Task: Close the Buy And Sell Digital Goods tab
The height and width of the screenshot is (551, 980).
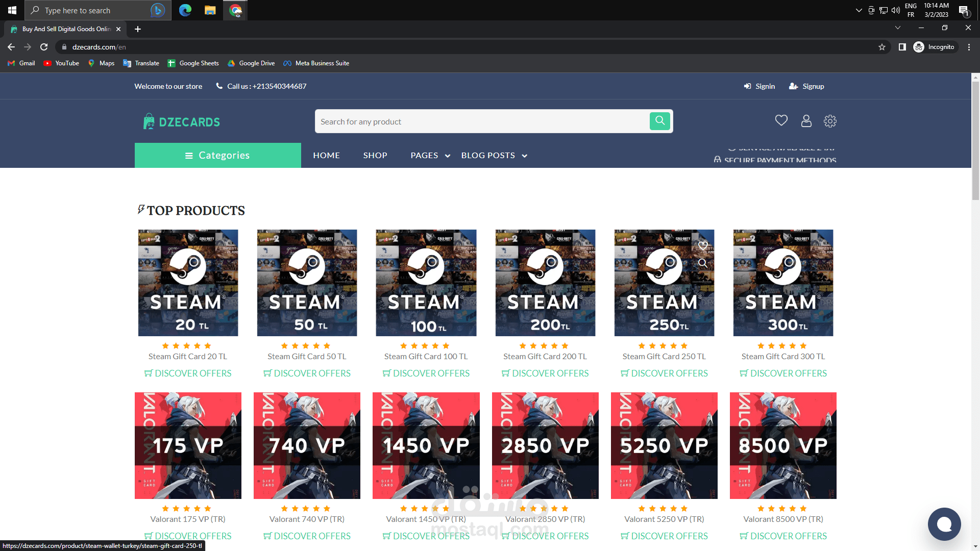Action: (118, 29)
